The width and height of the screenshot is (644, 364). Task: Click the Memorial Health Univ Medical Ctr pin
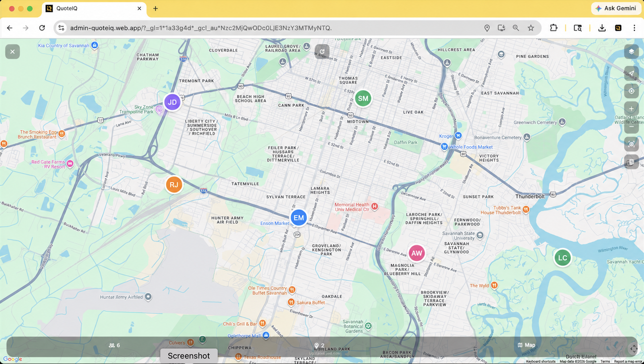pos(374,206)
